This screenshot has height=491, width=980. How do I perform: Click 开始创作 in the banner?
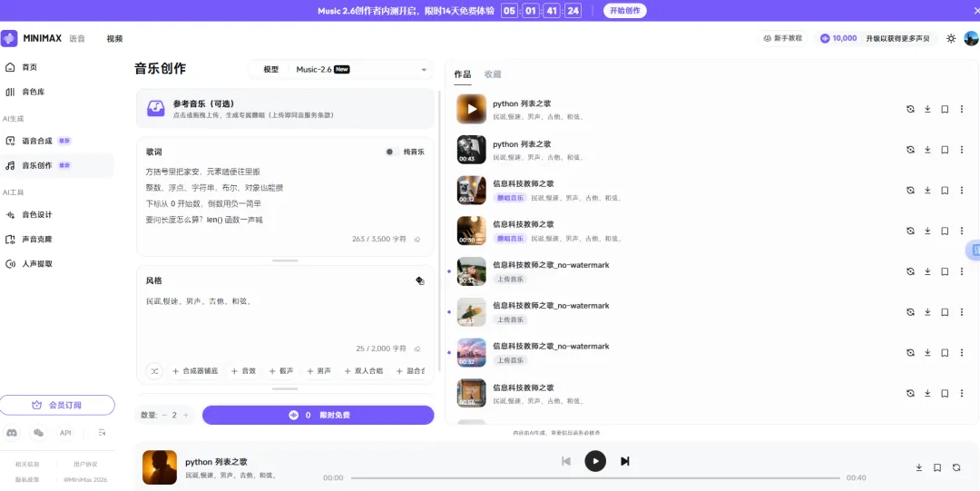[625, 11]
